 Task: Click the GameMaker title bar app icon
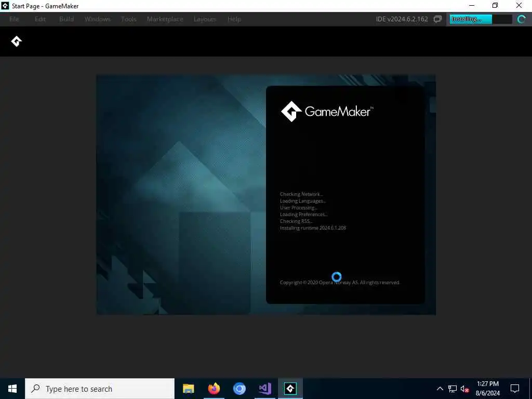5,6
